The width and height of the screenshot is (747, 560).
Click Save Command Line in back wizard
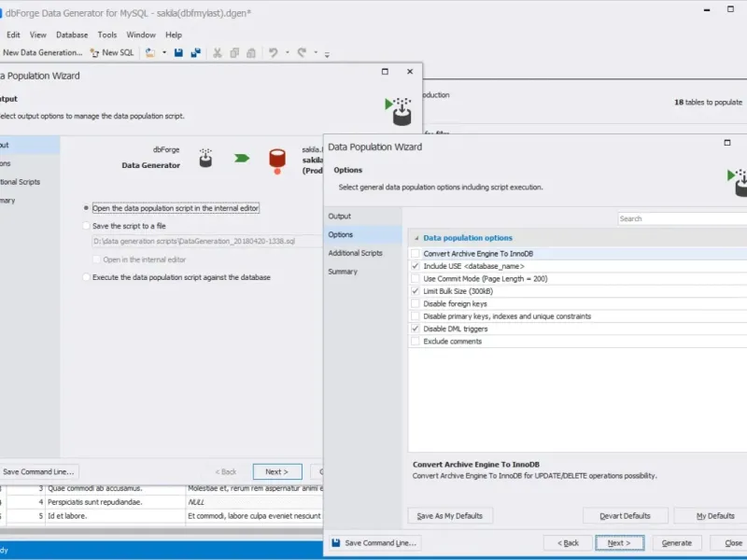point(38,472)
